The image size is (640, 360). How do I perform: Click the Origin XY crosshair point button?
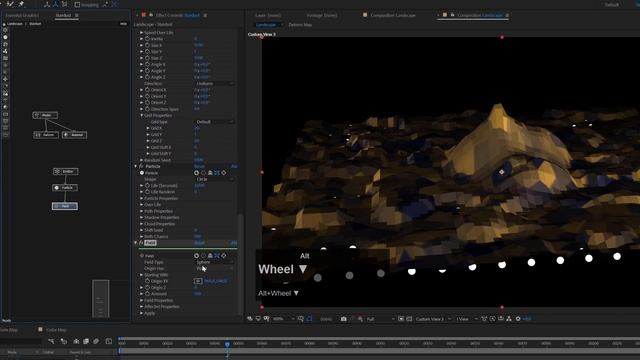tap(198, 281)
